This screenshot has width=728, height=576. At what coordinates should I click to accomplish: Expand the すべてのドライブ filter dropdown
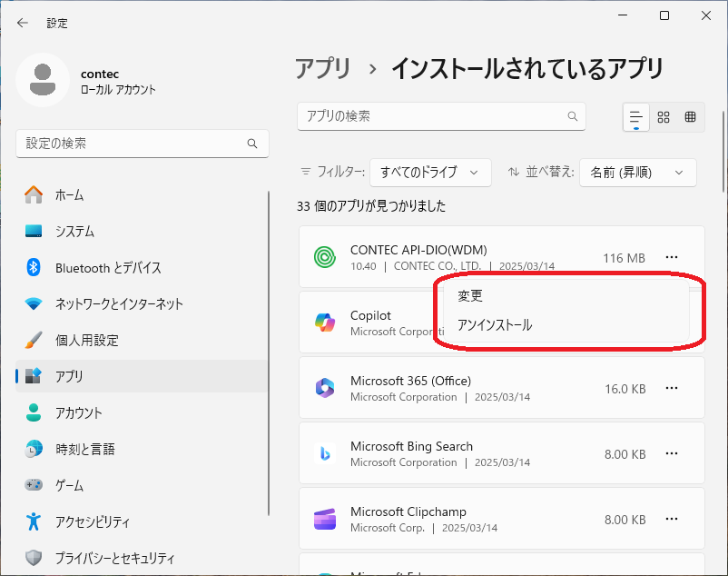[430, 173]
